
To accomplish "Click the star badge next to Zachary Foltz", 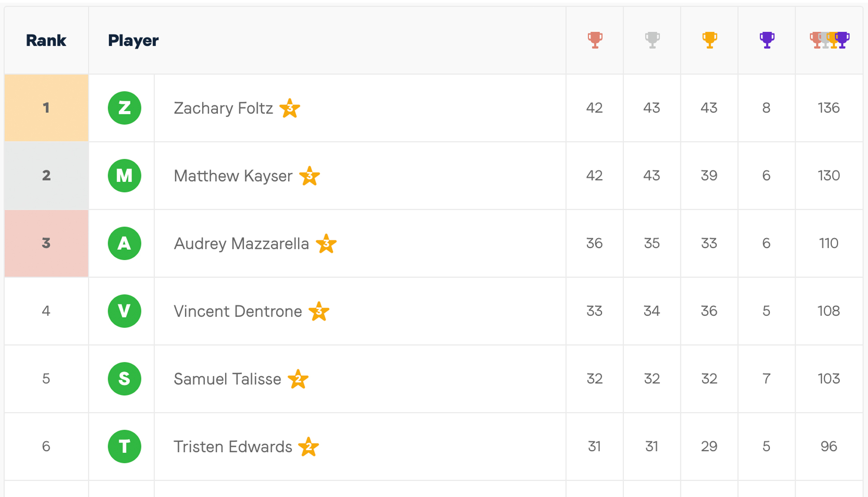I will [x=290, y=108].
